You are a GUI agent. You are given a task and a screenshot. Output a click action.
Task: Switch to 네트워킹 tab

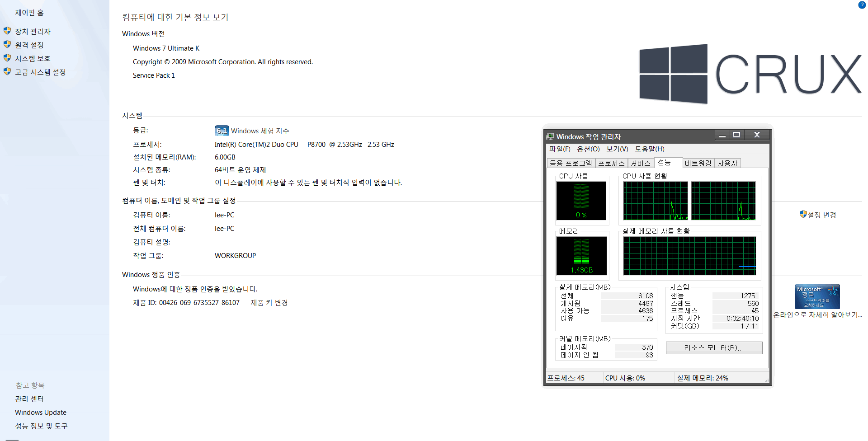[698, 163]
